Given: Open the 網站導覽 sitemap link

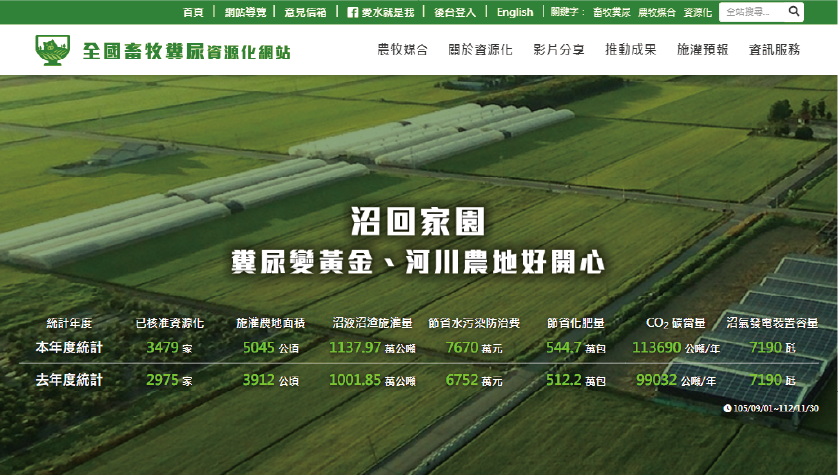Looking at the screenshot, I should tap(245, 12).
